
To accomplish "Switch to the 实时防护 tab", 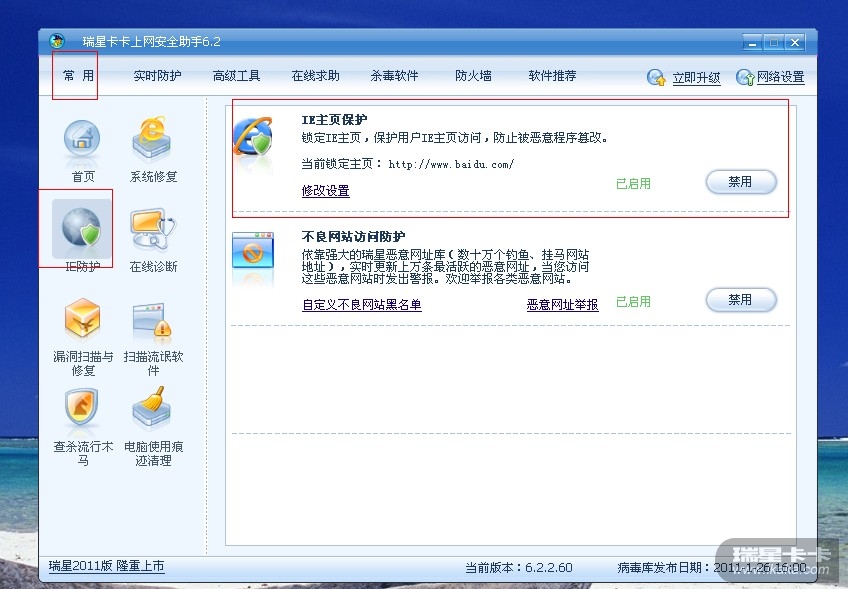I will point(157,76).
